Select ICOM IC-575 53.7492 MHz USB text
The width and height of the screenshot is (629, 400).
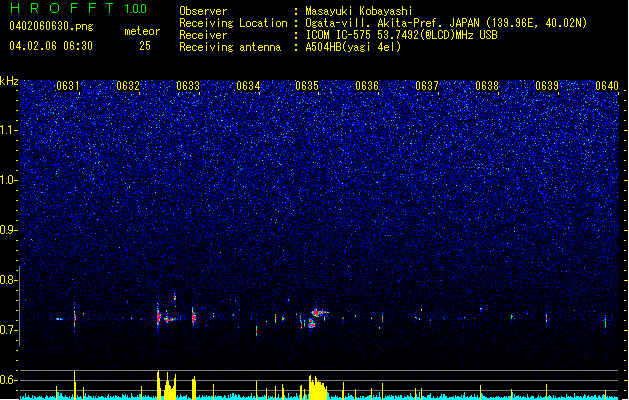pos(401,35)
